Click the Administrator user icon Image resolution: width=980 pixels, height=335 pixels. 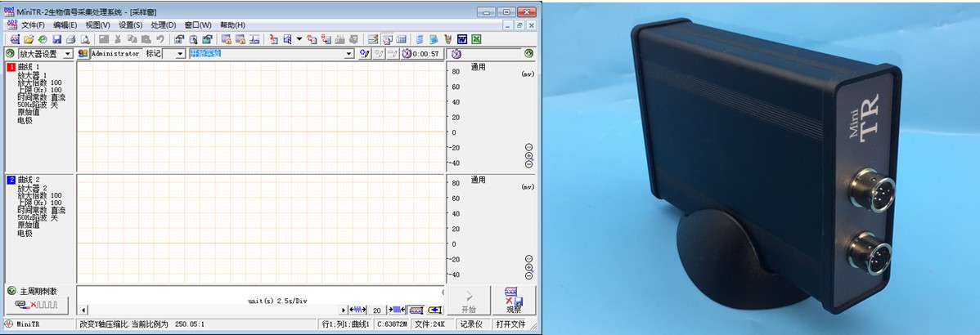coord(83,54)
